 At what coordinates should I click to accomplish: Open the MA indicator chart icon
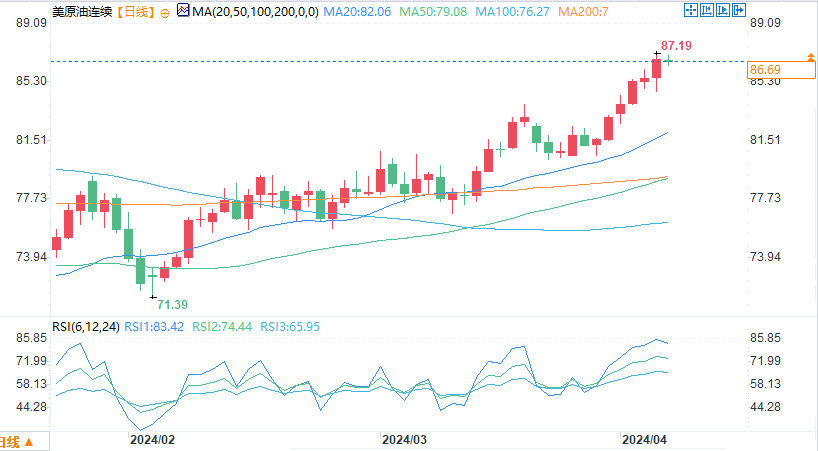[183, 10]
